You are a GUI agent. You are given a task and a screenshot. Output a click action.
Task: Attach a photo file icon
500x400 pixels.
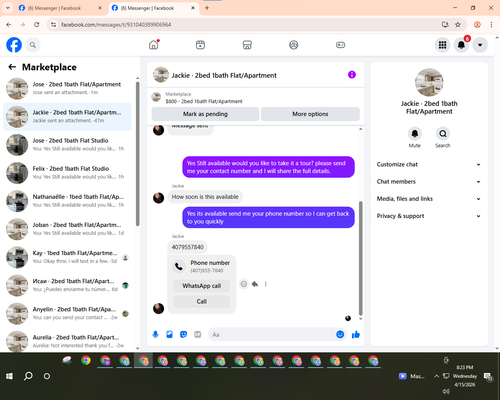tap(169, 334)
